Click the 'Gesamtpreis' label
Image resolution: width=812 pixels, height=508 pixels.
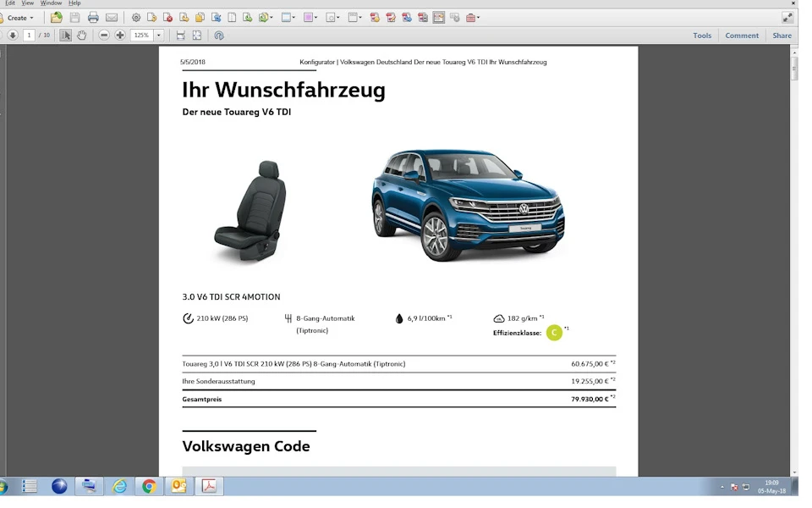tap(202, 399)
